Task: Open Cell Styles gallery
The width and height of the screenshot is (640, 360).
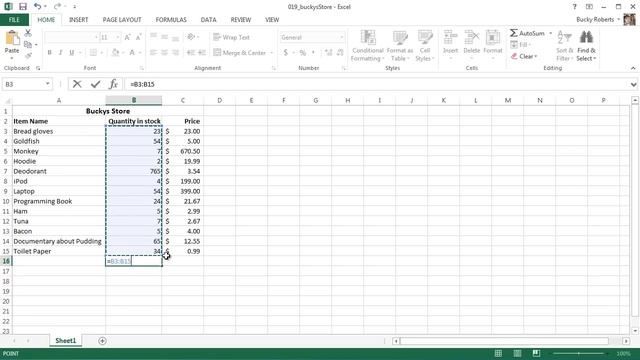Action: click(425, 38)
